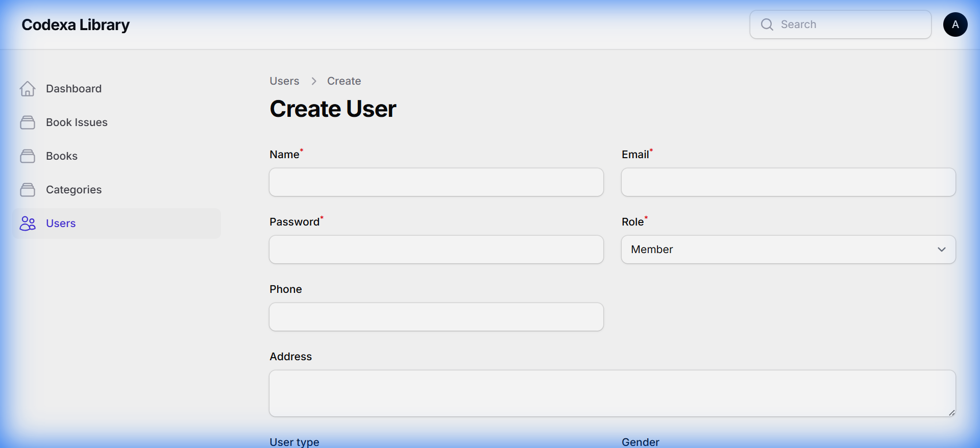The width and height of the screenshot is (980, 448).
Task: Click the Users breadcrumb link
Action: [x=284, y=81]
